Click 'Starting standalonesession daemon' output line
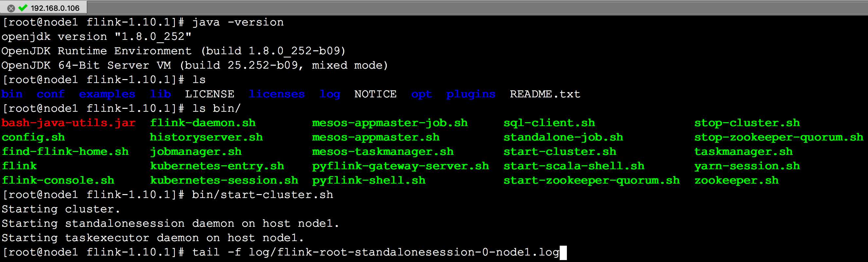Image resolution: width=868 pixels, height=262 pixels. (170, 224)
